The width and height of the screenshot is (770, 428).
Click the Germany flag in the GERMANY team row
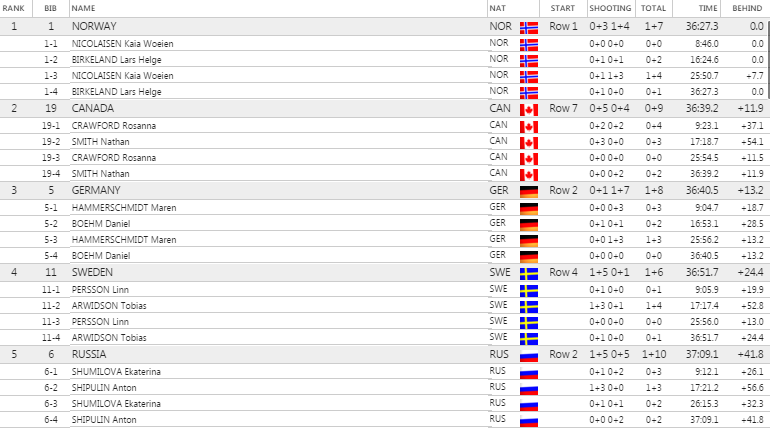[x=528, y=191]
